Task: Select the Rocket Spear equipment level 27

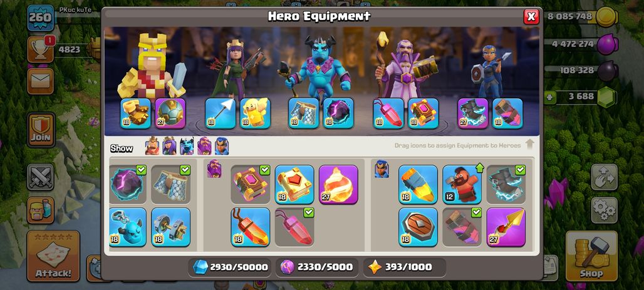Action: tap(506, 227)
